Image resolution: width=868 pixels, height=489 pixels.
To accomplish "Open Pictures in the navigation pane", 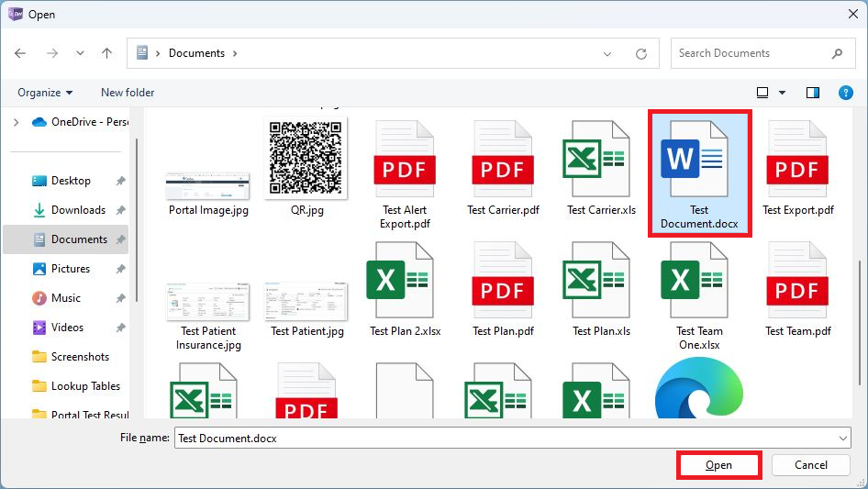I will [71, 269].
